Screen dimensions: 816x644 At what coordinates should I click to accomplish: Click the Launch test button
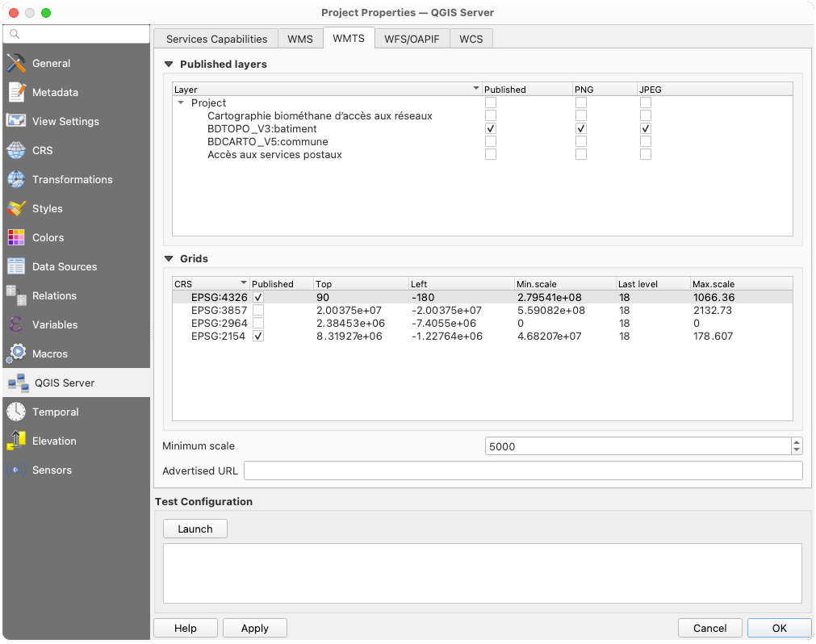(195, 529)
